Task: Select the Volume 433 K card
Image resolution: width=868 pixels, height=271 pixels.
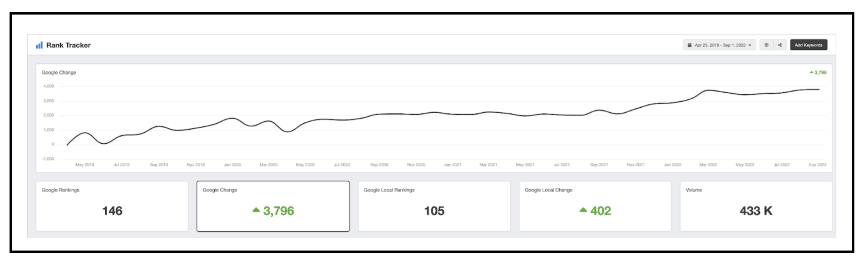Action: (756, 206)
